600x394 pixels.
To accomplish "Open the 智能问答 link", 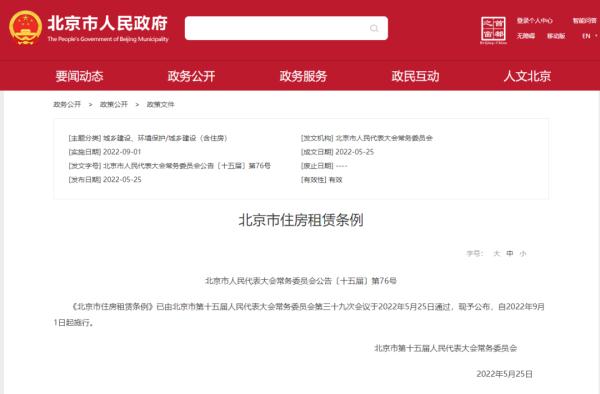I will pos(584,21).
